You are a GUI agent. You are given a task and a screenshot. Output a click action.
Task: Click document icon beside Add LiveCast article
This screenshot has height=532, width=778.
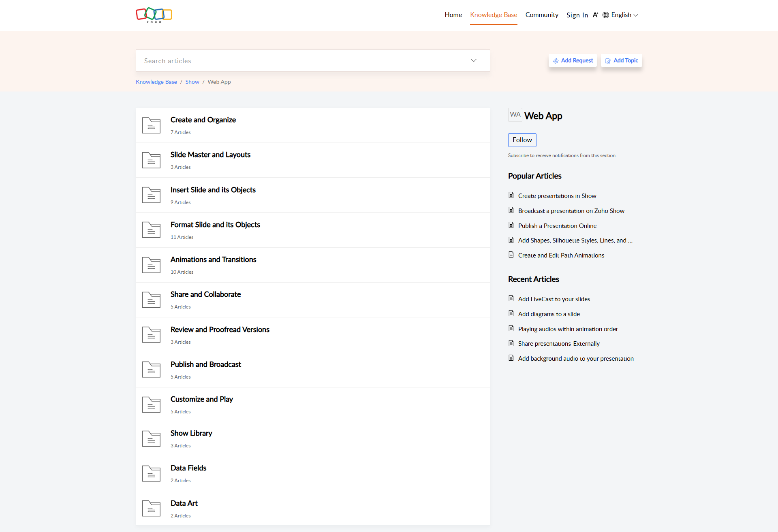pos(511,299)
